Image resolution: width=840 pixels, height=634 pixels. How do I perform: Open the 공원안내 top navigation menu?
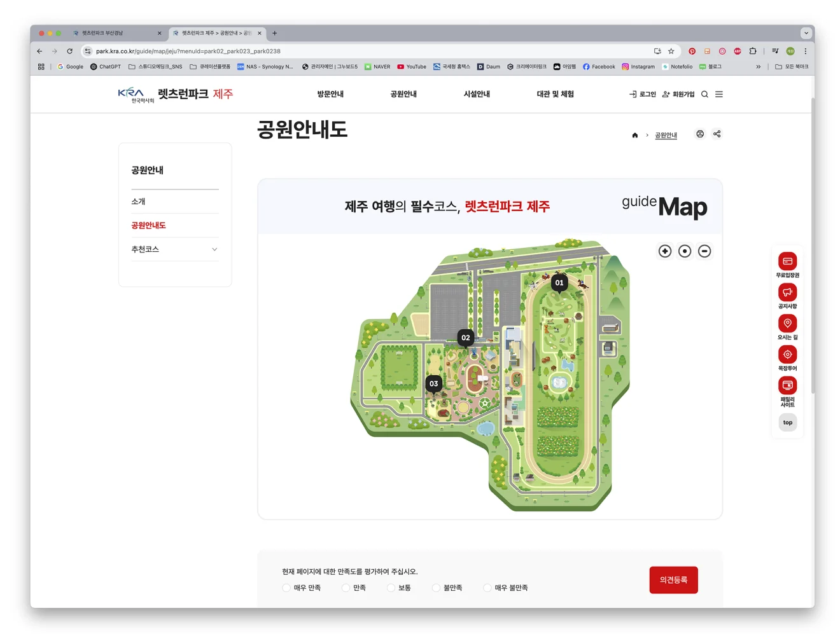pyautogui.click(x=403, y=94)
